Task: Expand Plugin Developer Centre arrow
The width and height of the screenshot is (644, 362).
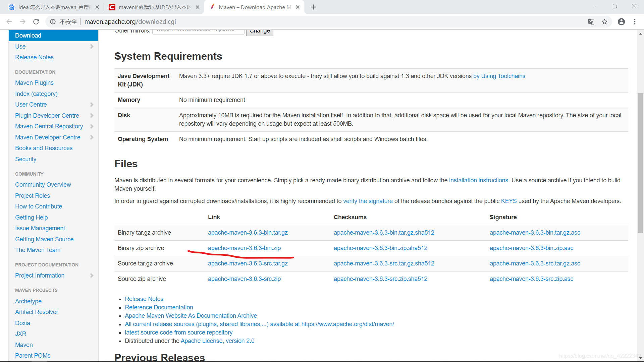Action: (x=92, y=116)
